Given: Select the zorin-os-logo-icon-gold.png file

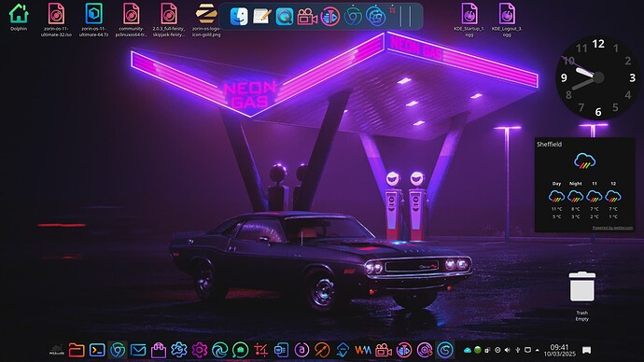Looking at the screenshot, I should 206,20.
